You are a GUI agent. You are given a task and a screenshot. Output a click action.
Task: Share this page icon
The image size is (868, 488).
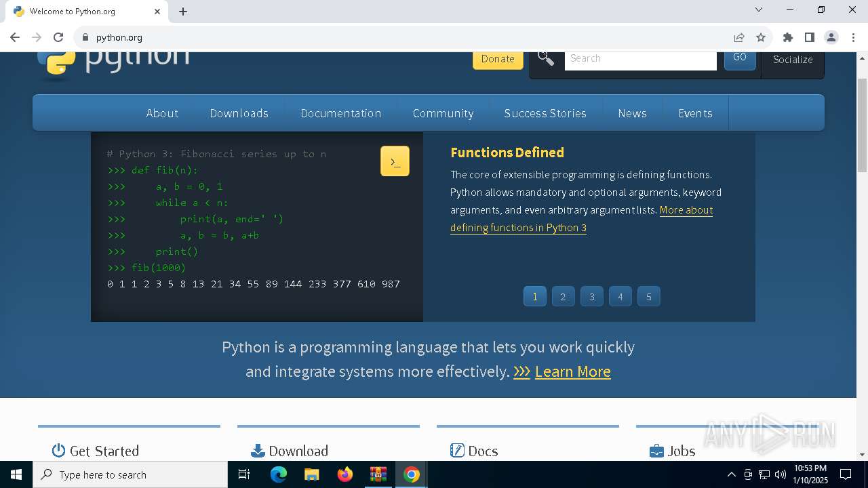point(739,37)
